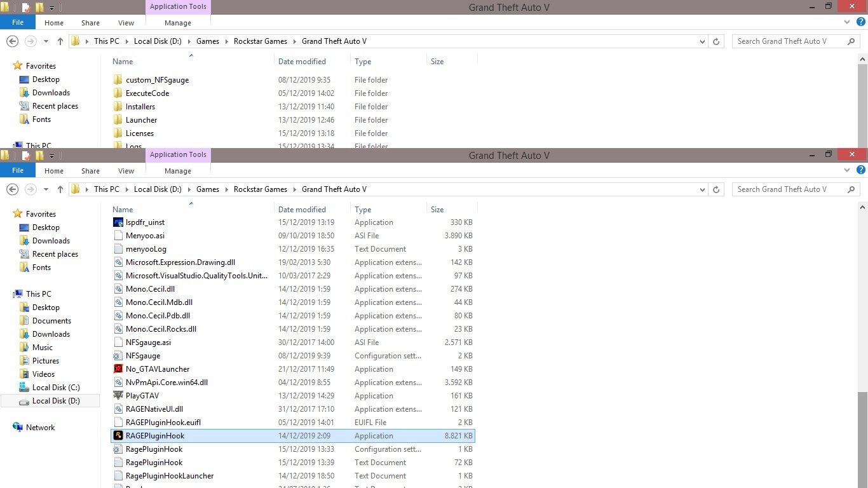The height and width of the screenshot is (488, 868).
Task: Open Manage tab in front window
Action: [178, 171]
